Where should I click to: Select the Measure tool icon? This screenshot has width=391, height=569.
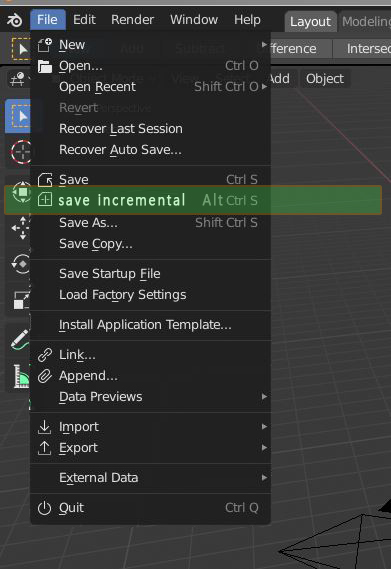tap(21, 376)
